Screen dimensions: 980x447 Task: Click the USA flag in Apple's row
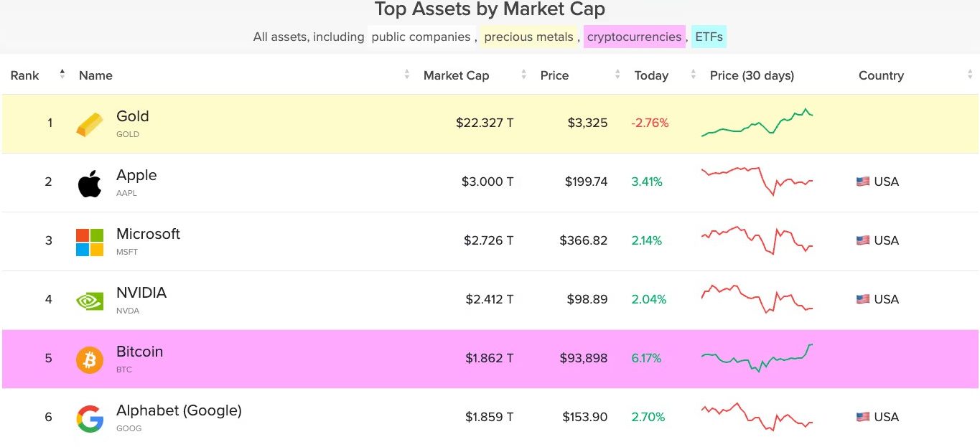[862, 182]
